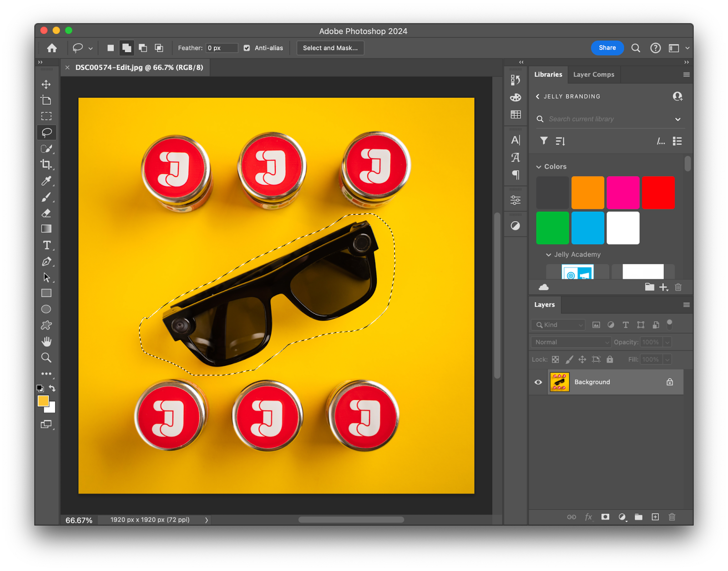Click the blue Share button
728x571 pixels.
click(607, 48)
